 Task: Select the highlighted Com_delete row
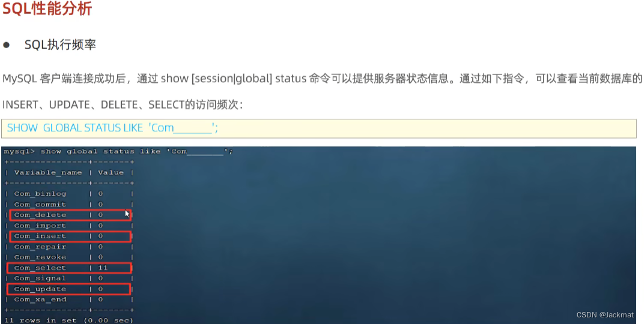70,215
